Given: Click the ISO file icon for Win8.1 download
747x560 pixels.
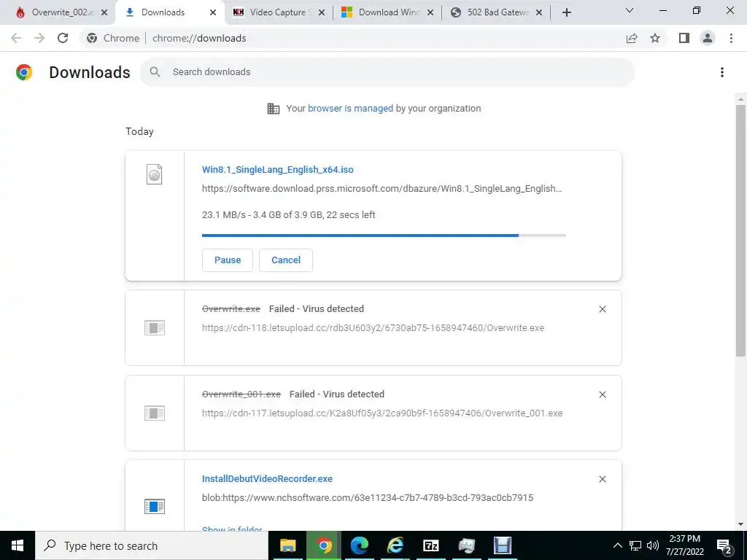Looking at the screenshot, I should coord(155,174).
